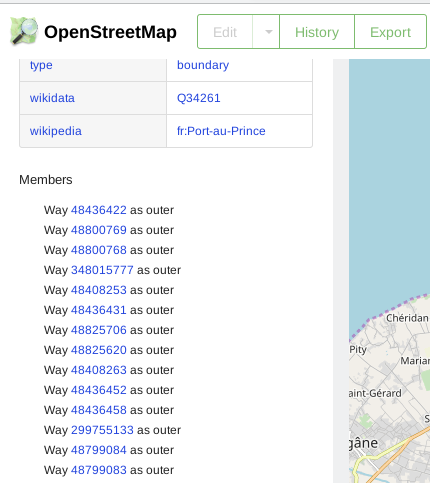The height and width of the screenshot is (483, 430).
Task: Open member way 48436431
Action: tap(99, 310)
